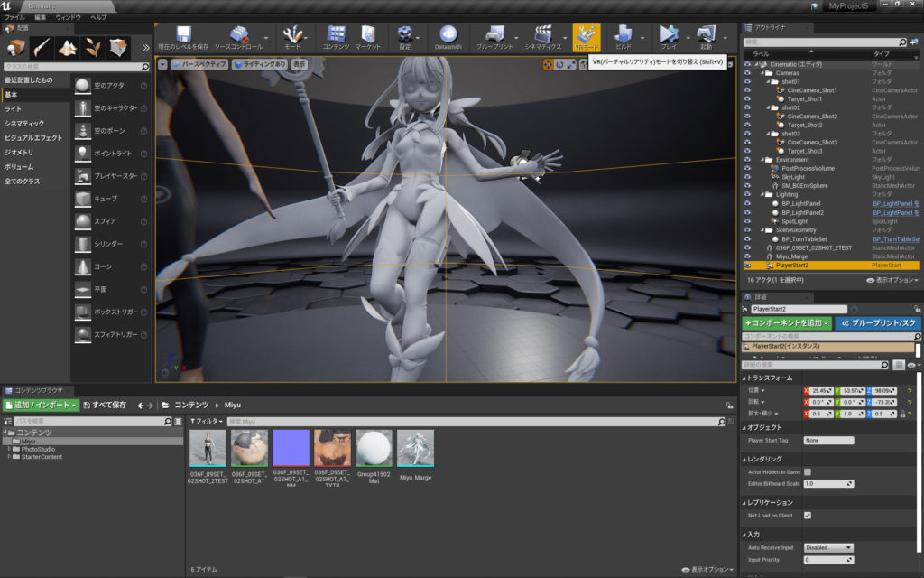Viewport: 924px width, 578px height.
Task: Click the Datasmith toolbar icon
Action: [448, 35]
